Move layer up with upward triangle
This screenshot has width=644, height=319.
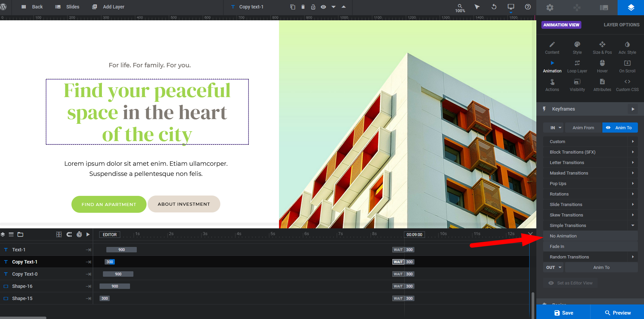(x=344, y=7)
